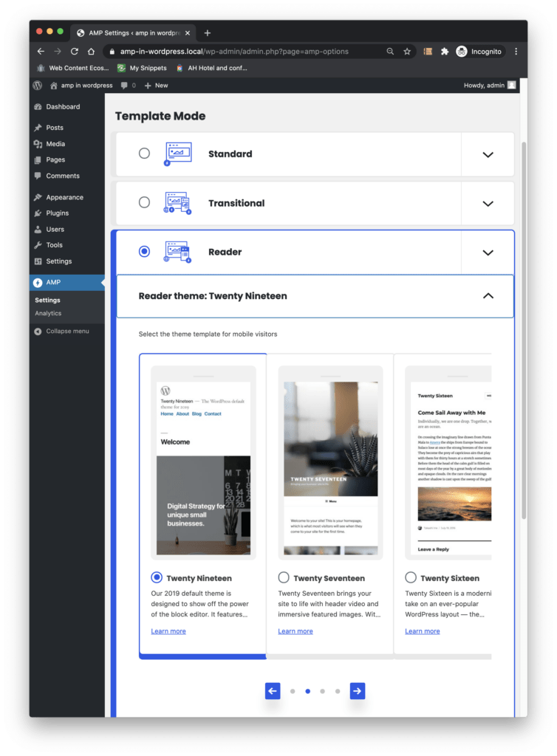Click the Standard mode illustration icon
Viewport: 557px width, 756px height.
177,154
